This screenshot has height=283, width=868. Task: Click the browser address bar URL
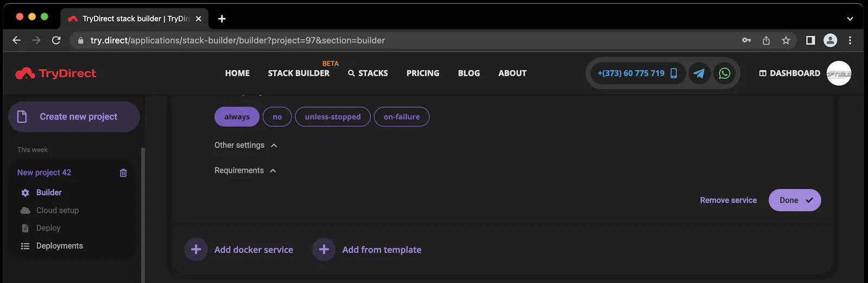pos(238,40)
